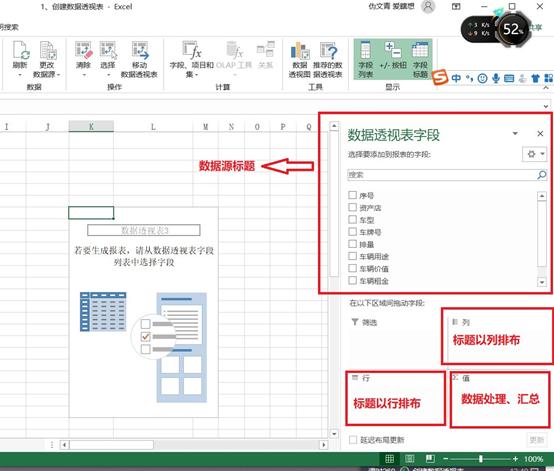This screenshot has height=471, width=554.
Task: Click the zoom in plus button
Action: [515, 459]
